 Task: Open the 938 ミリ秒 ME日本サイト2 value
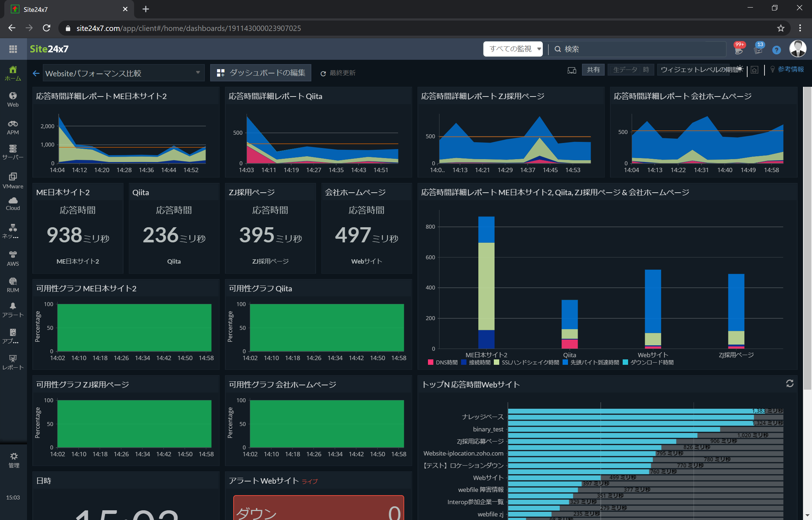click(78, 235)
